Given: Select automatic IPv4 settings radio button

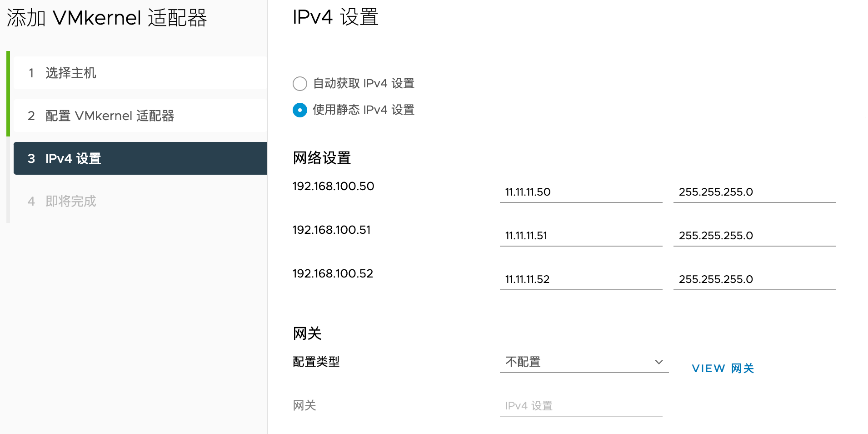Looking at the screenshot, I should click(300, 84).
